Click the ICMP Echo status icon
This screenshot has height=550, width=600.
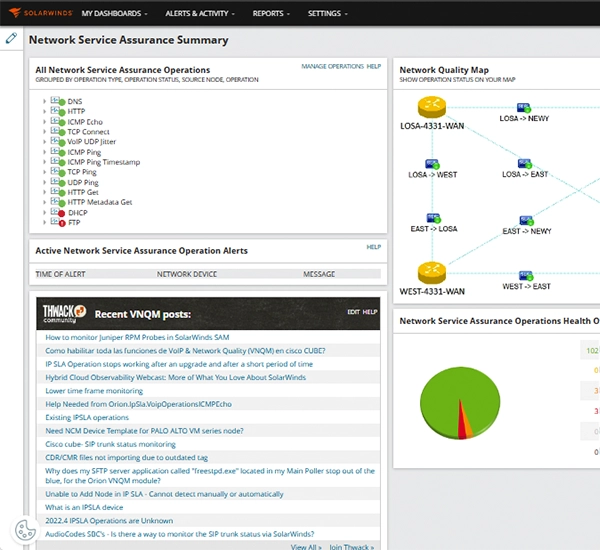tap(58, 121)
